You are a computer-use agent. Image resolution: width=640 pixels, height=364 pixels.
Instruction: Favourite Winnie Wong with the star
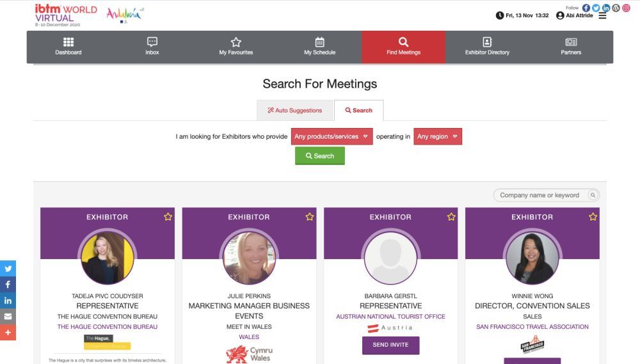tap(593, 217)
